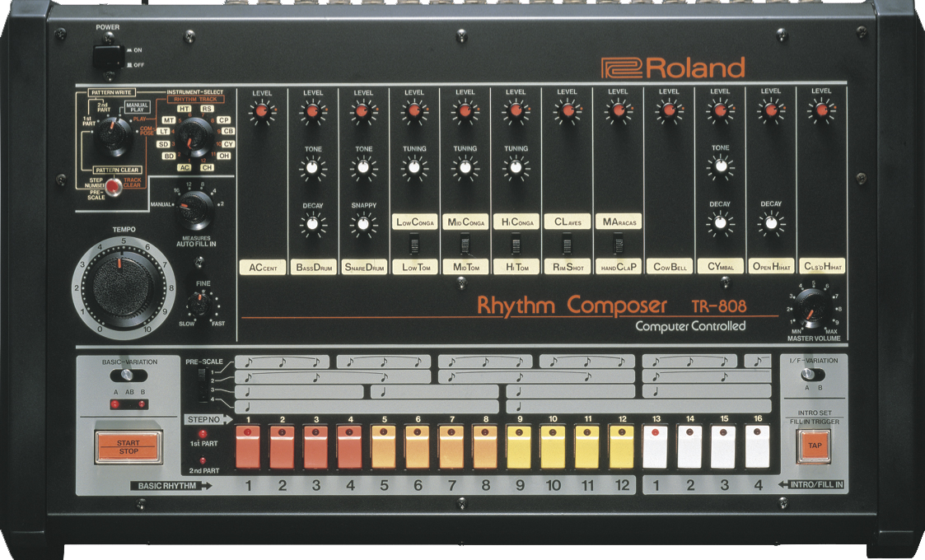Image resolution: width=925 pixels, height=560 pixels.
Task: Adjust the Cymbal TONE knob
Action: pos(720,167)
